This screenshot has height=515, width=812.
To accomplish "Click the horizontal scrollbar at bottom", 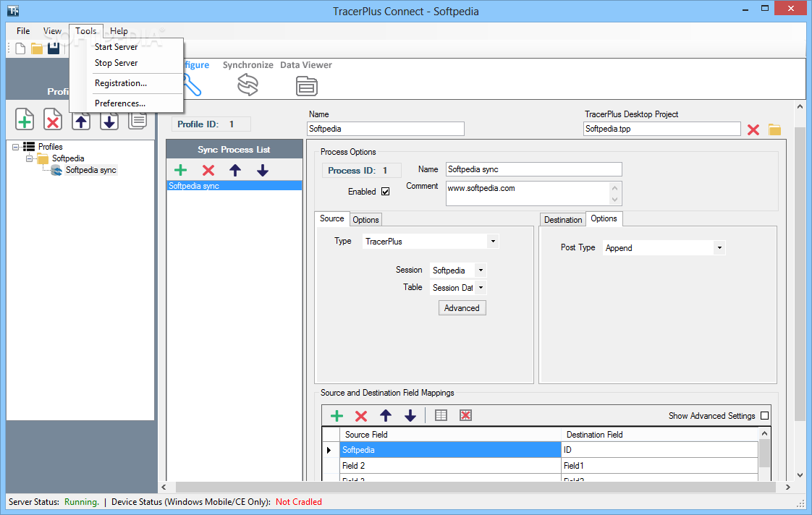I will point(476,487).
